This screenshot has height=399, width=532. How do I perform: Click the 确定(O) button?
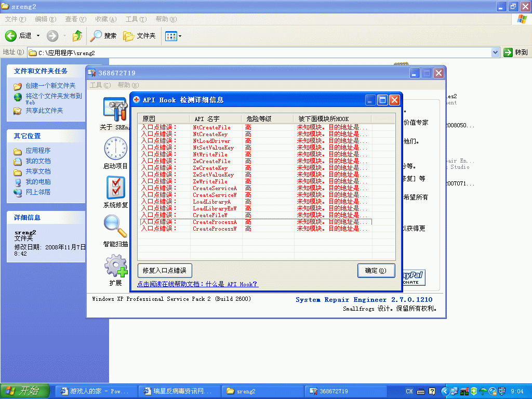pyautogui.click(x=376, y=271)
